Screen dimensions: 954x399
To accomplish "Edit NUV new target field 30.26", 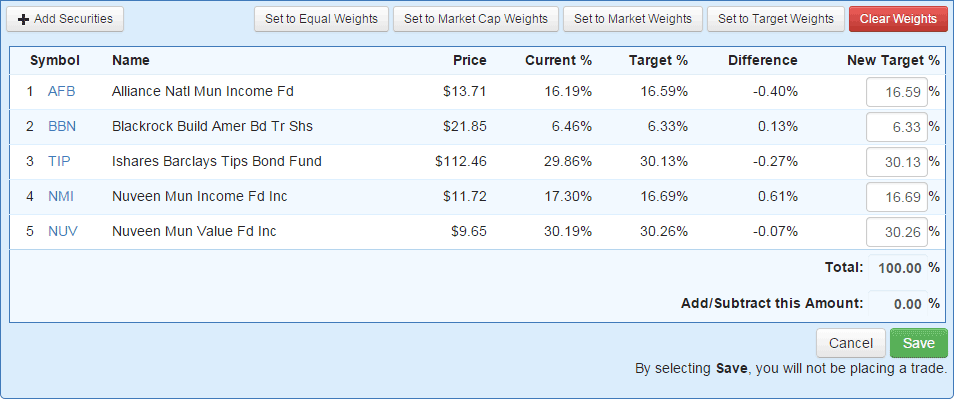I will (x=897, y=232).
